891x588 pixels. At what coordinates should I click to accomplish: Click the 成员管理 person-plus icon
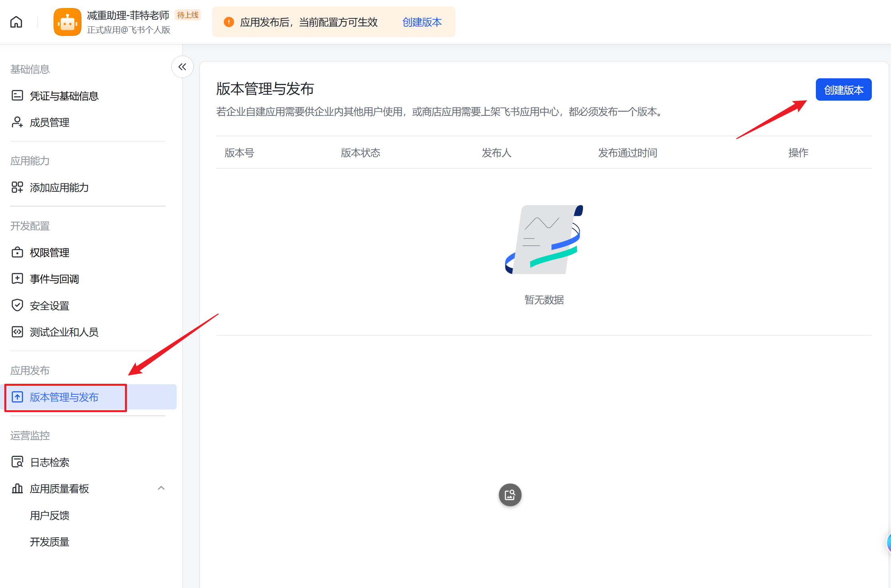click(17, 122)
